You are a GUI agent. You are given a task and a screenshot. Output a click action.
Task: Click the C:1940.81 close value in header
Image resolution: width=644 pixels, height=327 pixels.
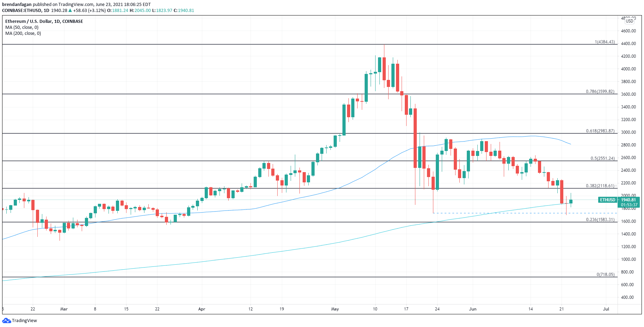coord(184,11)
